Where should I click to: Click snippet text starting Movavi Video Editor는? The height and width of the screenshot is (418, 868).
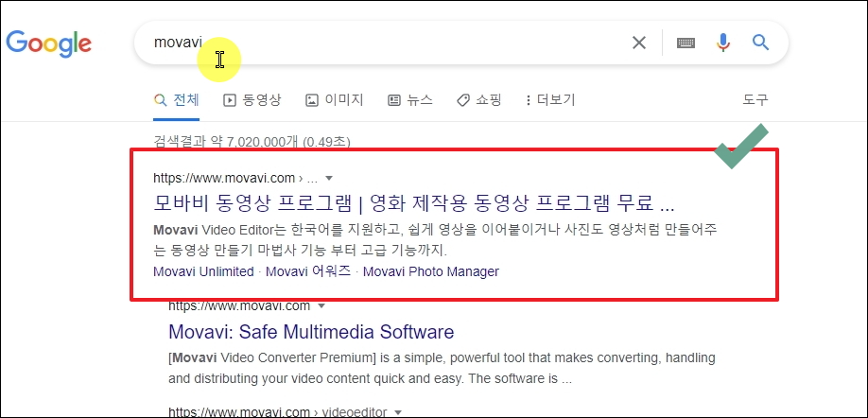[x=435, y=239]
